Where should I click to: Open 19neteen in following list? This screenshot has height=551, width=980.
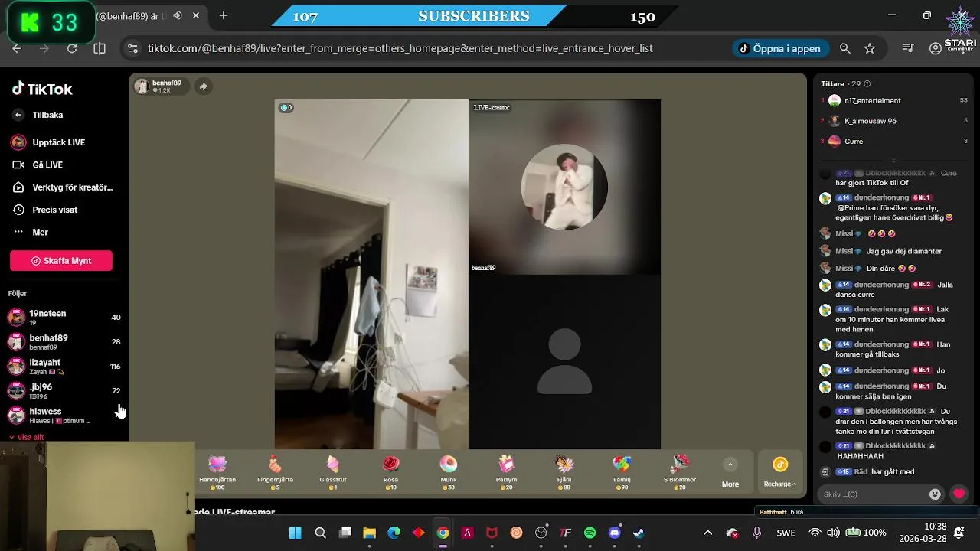click(x=64, y=318)
